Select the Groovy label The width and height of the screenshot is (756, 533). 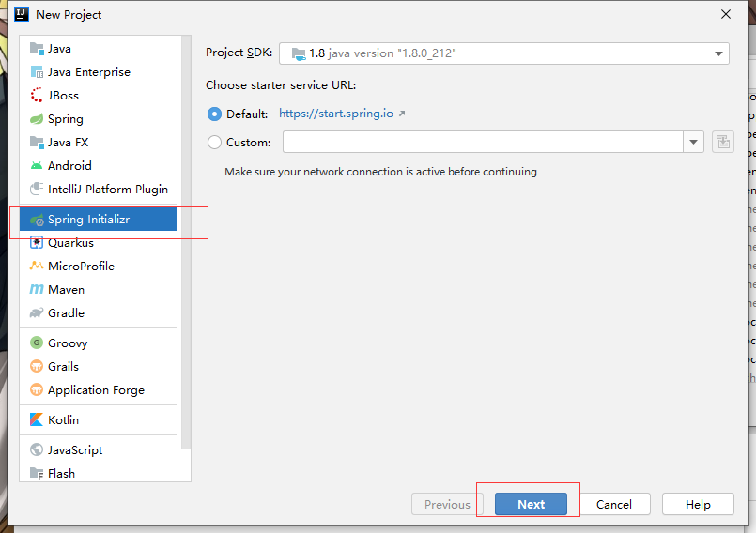(68, 343)
